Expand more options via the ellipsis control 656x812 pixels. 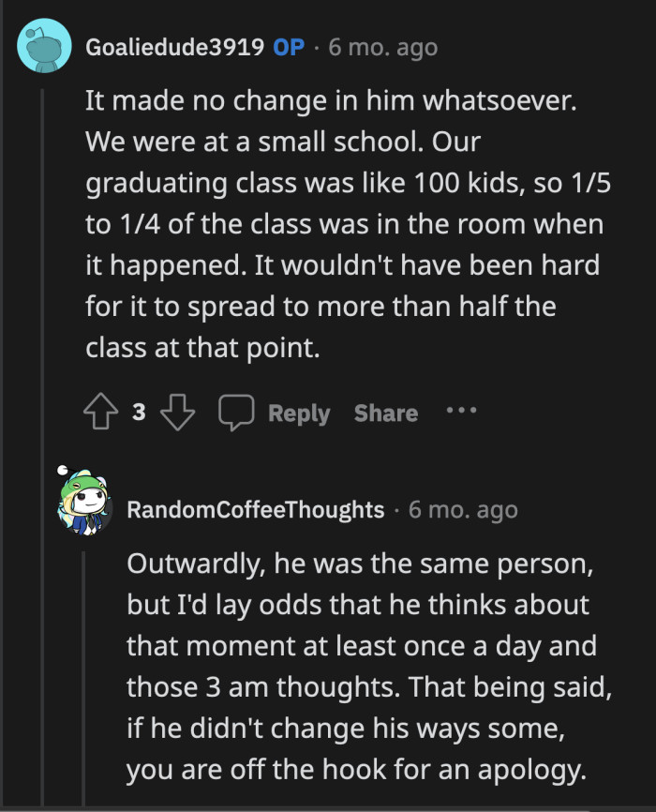(460, 411)
